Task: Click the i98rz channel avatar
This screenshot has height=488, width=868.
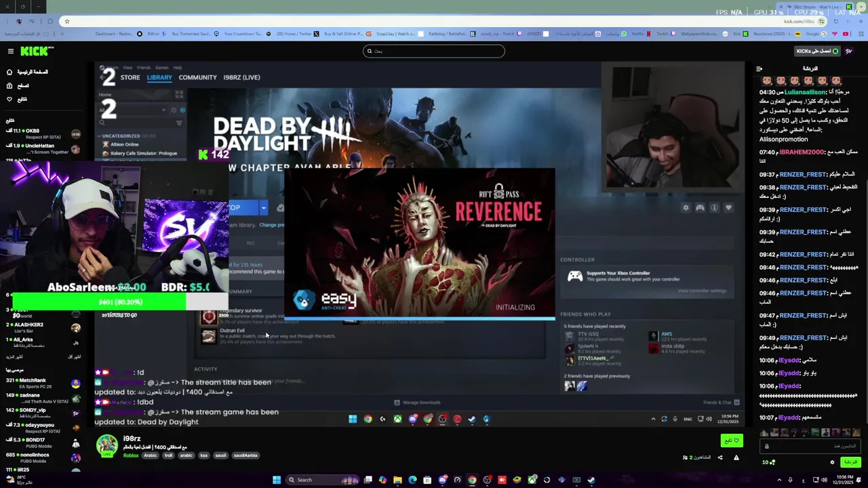Action: (x=106, y=445)
